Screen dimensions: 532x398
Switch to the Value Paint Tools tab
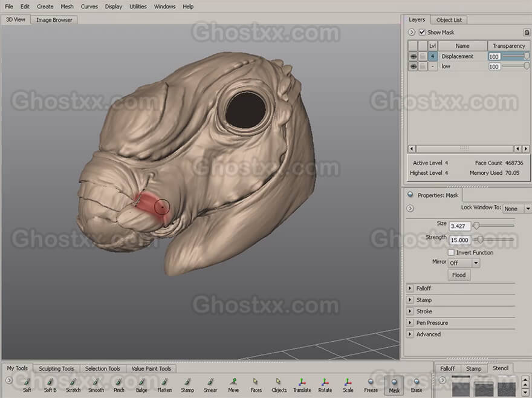(x=151, y=368)
